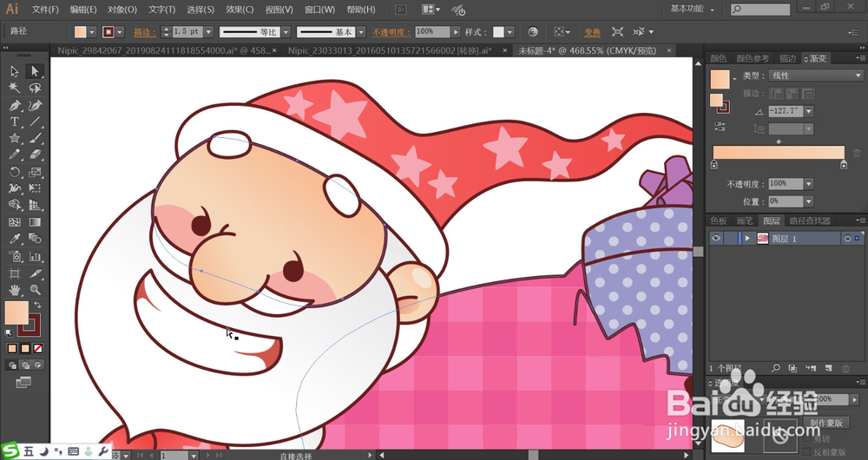The width and height of the screenshot is (868, 460).
Task: Click the create new layer icon
Action: click(x=829, y=368)
